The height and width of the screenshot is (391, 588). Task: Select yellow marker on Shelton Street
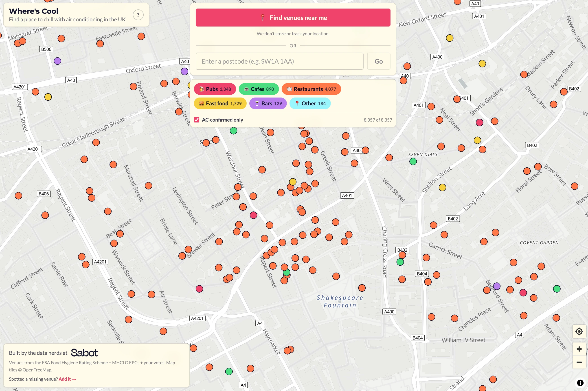tap(442, 187)
